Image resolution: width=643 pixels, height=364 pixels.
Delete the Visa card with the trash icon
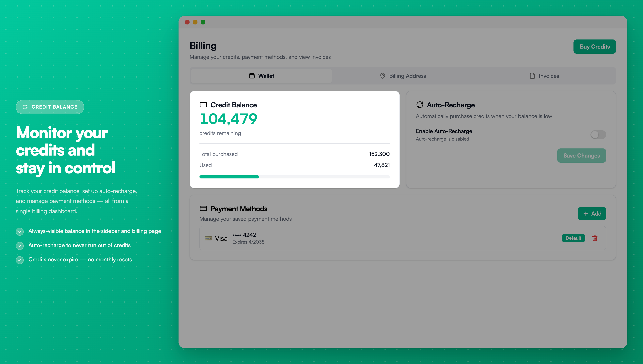tap(595, 238)
